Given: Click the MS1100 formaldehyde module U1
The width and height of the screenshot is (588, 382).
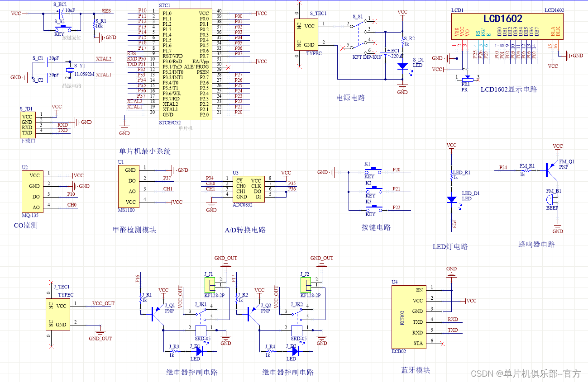Looking at the screenshot, I should [x=129, y=186].
